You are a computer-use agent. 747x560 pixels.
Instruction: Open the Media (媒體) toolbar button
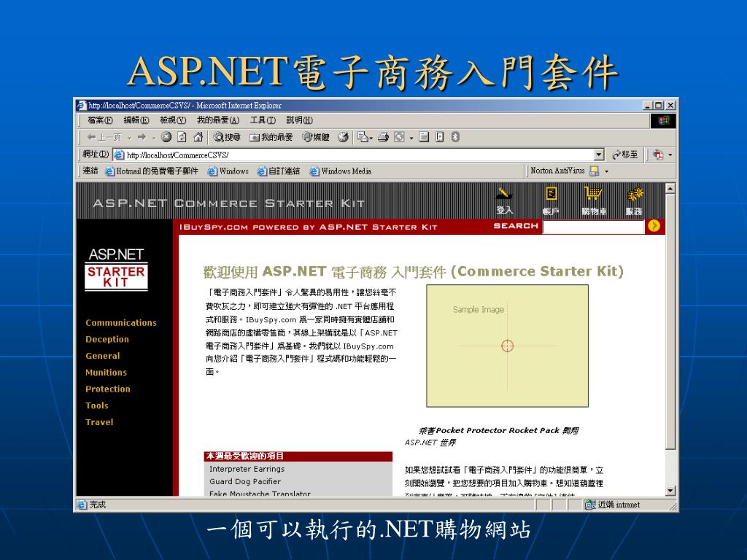(x=316, y=137)
